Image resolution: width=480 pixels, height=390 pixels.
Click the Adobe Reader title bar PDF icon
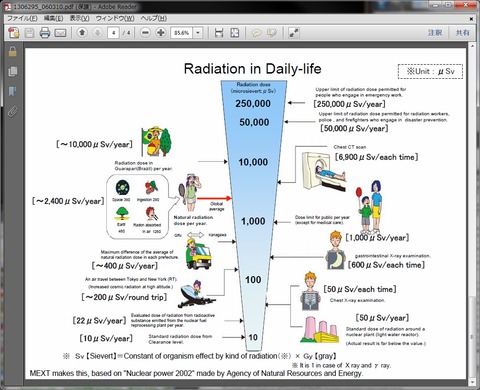[7, 6]
